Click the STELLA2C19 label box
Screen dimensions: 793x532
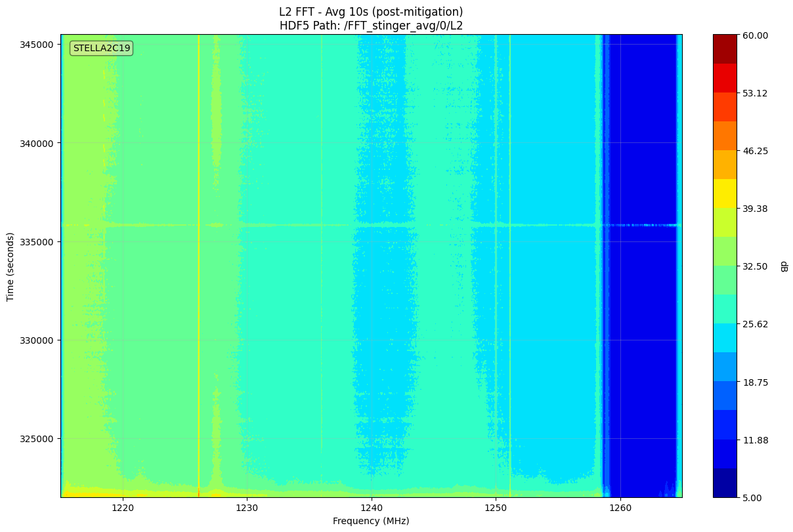(x=102, y=48)
